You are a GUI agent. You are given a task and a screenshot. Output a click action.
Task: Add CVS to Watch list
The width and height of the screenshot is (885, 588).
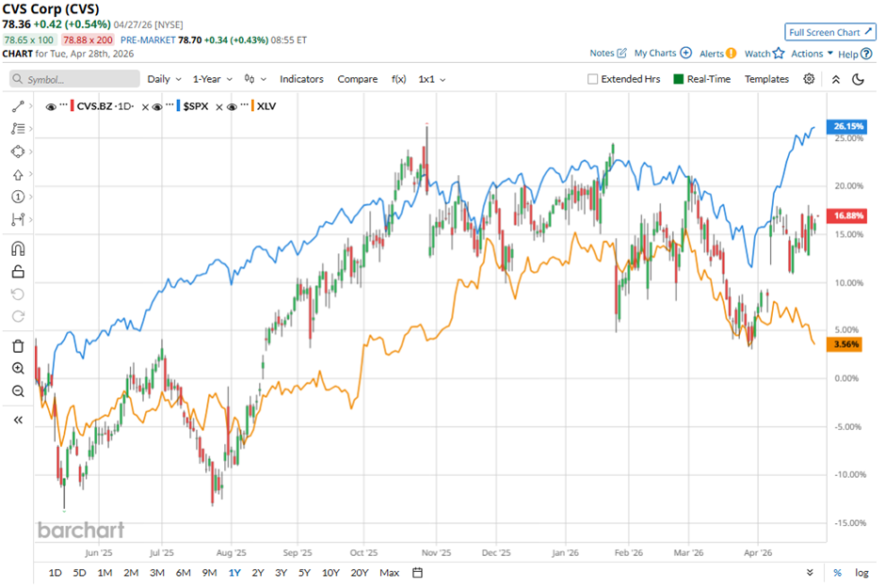[764, 54]
